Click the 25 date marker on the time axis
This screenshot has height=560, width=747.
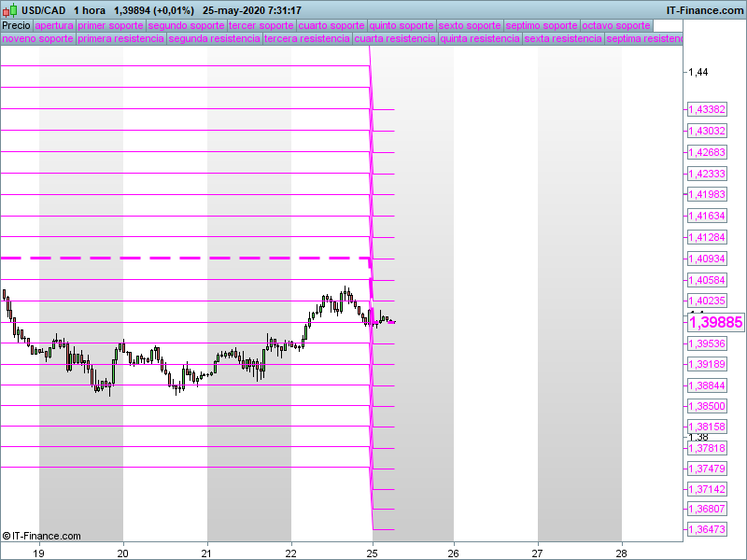373,553
